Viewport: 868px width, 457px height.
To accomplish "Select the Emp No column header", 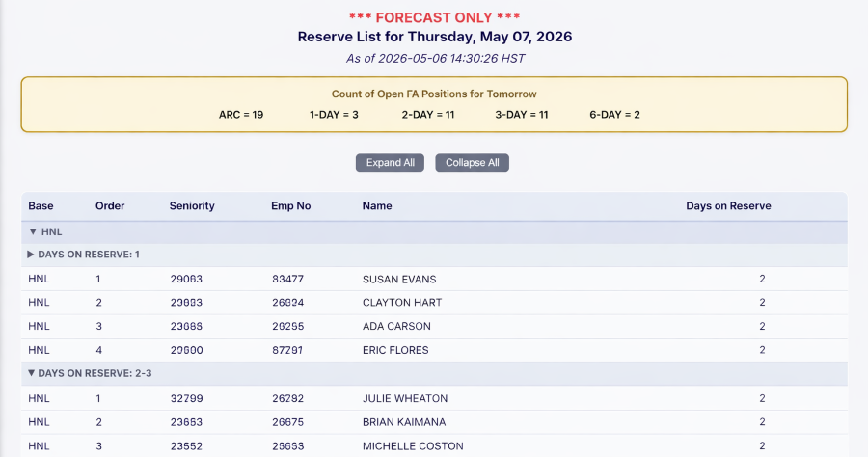I will coord(291,205).
